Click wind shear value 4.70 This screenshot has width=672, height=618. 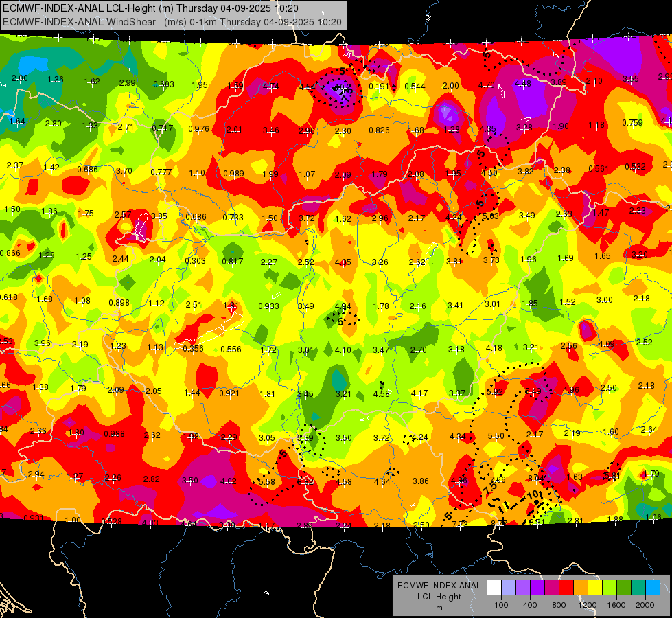[x=487, y=85]
